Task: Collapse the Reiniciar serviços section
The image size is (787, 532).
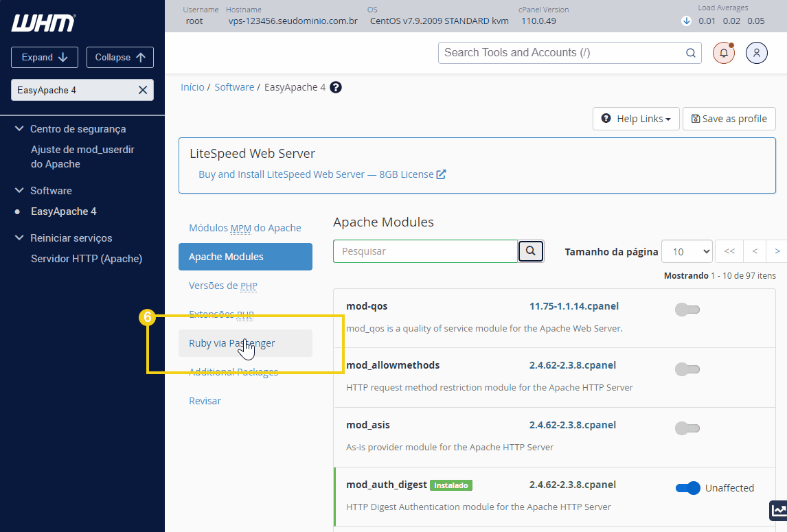Action: pyautogui.click(x=19, y=238)
